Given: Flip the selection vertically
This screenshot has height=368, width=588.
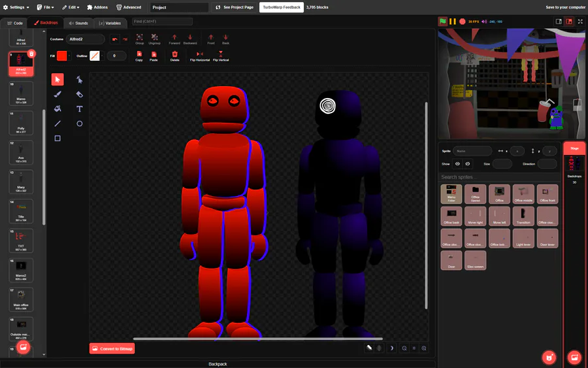Looking at the screenshot, I should [x=221, y=56].
